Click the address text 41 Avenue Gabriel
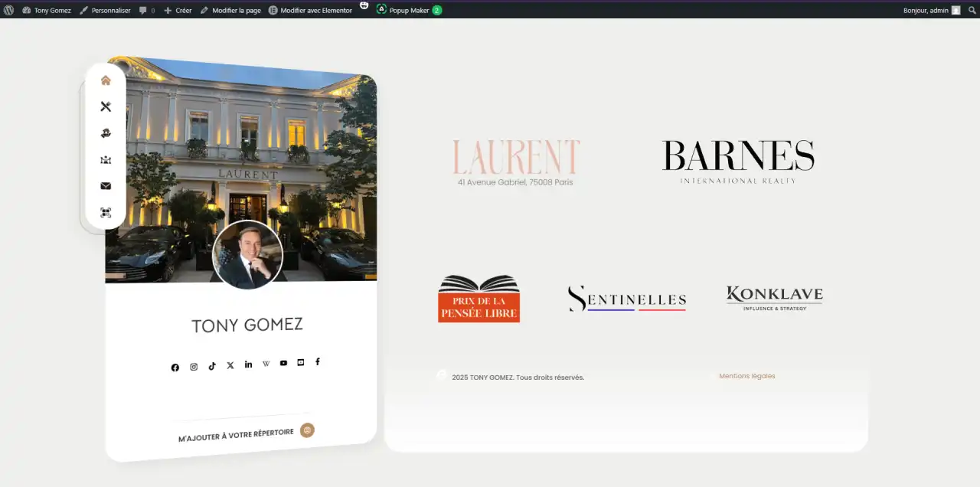The width and height of the screenshot is (980, 487). coord(515,182)
